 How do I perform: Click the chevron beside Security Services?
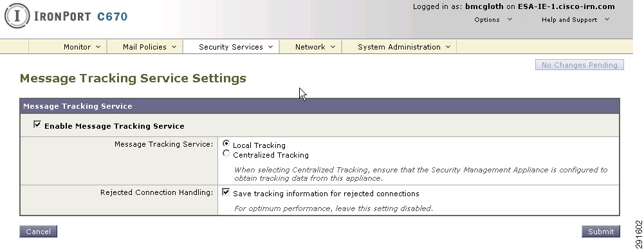click(270, 47)
